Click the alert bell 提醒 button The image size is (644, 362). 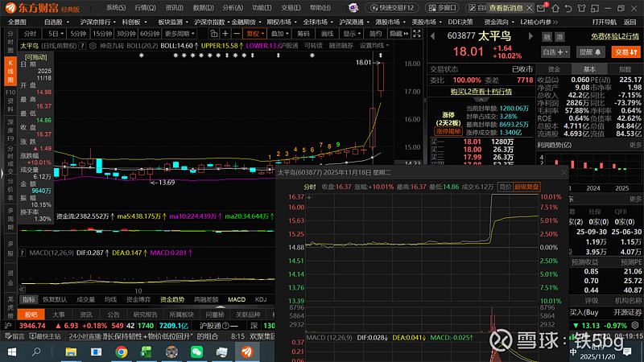[588, 51]
